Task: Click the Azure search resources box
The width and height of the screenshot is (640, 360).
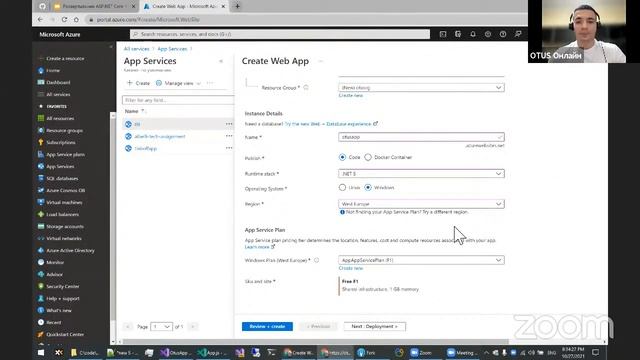Action: (x=280, y=34)
